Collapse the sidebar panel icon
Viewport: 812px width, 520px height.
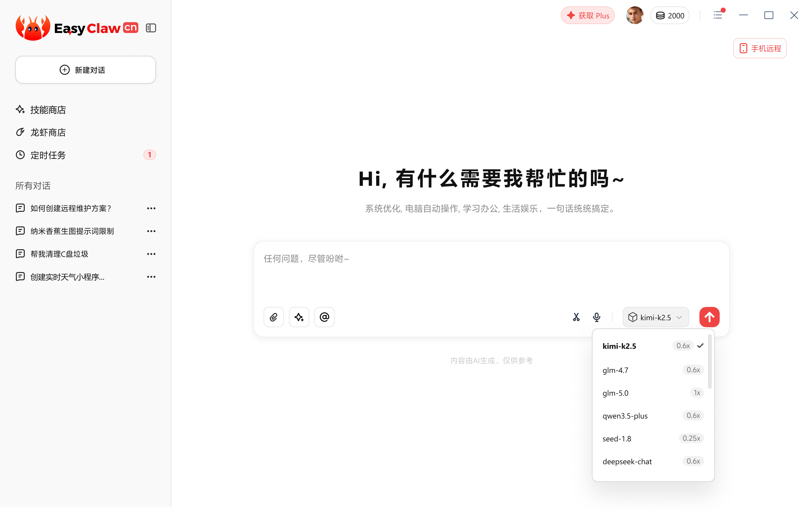[151, 28]
